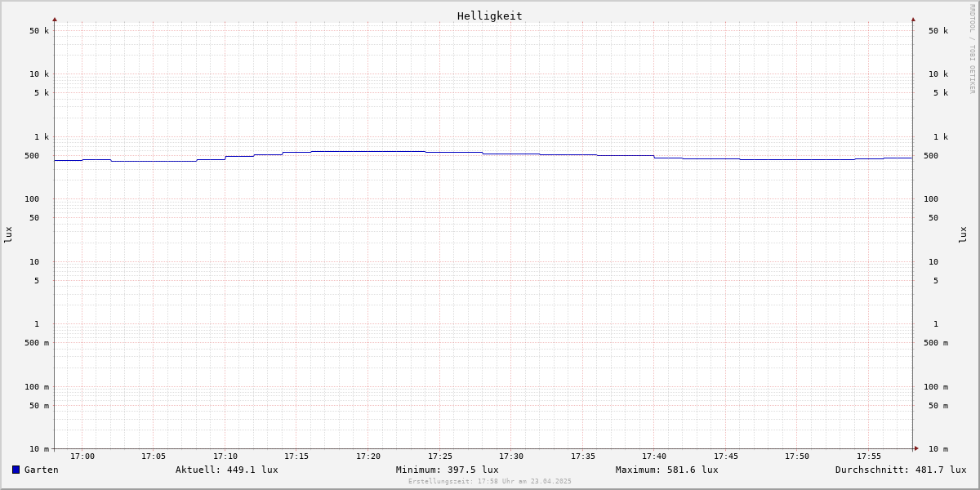Click the 17:35 time axis label
980x490 pixels.
tap(583, 457)
